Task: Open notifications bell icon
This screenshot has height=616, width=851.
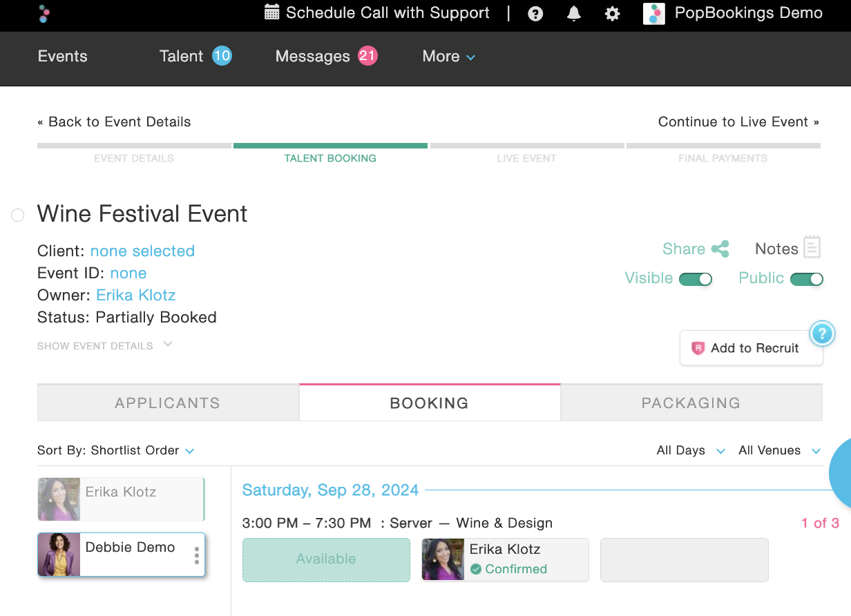Action: pos(574,14)
